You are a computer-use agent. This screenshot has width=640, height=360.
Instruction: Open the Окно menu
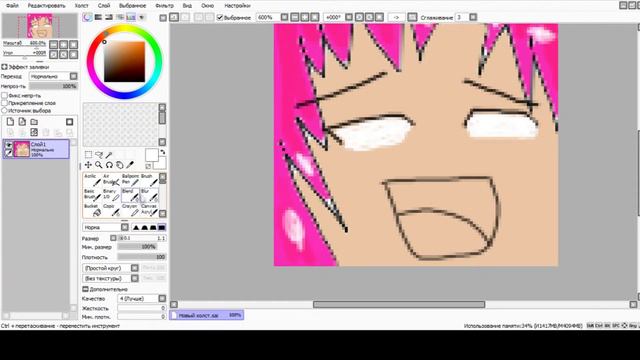(x=207, y=6)
